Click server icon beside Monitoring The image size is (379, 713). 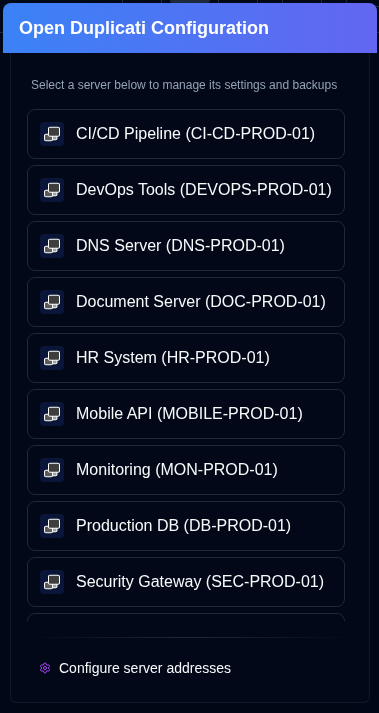(x=52, y=469)
